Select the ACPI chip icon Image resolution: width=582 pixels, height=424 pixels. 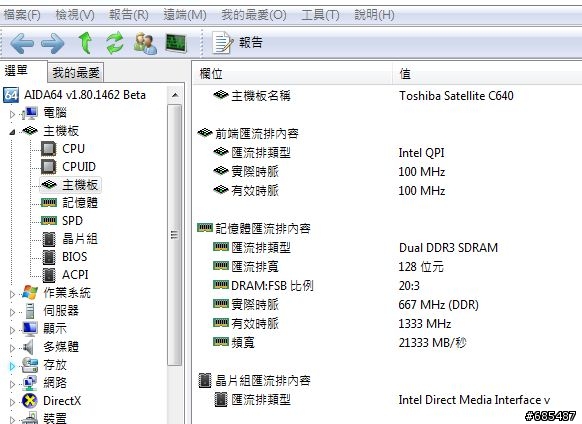[49, 275]
